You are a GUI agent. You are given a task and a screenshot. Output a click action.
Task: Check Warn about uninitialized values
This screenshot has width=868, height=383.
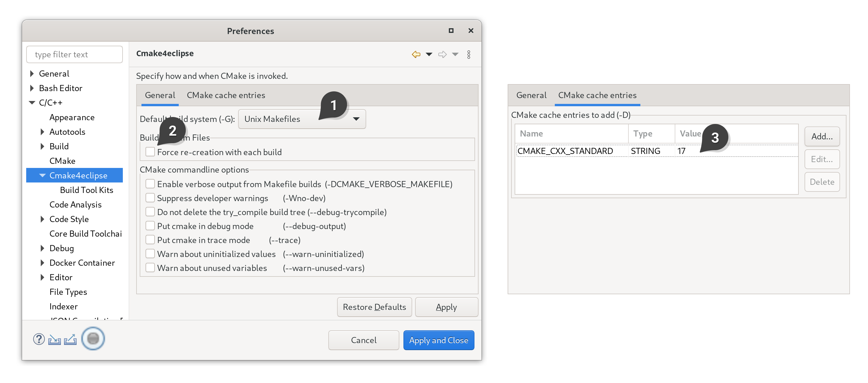tap(150, 254)
